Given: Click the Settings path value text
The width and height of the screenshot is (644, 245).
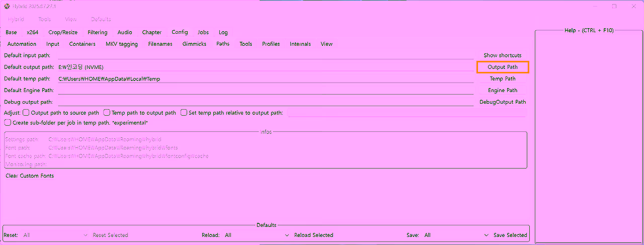Looking at the screenshot, I should click(x=105, y=139).
